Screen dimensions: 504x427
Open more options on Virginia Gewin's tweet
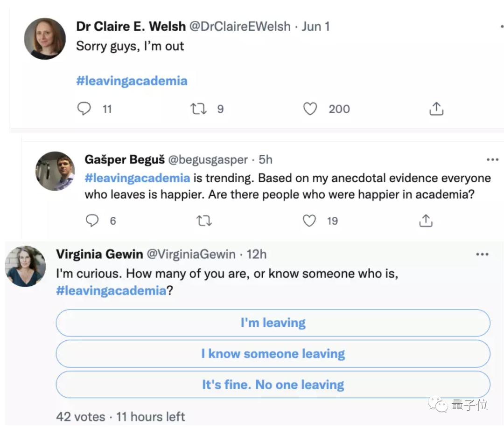click(x=482, y=255)
